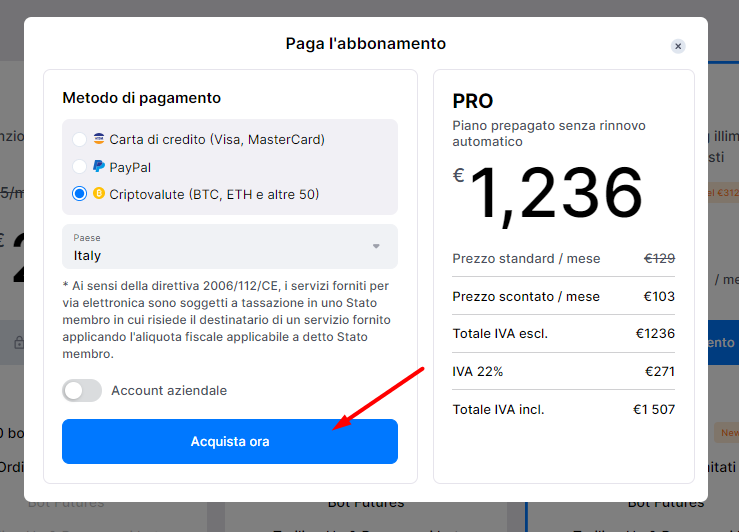Image resolution: width=739 pixels, height=532 pixels.
Task: Click the country dropdown arrow
Action: tap(376, 247)
